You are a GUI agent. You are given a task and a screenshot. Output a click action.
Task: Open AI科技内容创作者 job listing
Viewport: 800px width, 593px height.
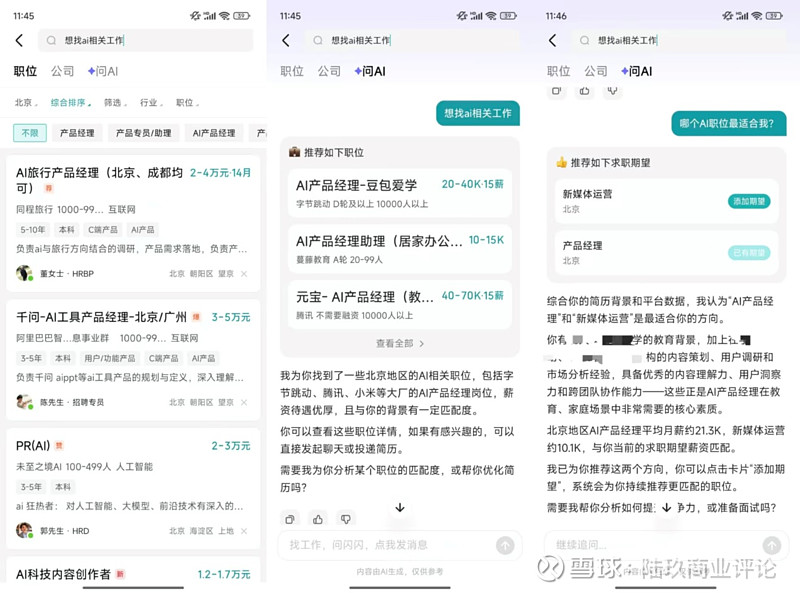click(x=133, y=571)
